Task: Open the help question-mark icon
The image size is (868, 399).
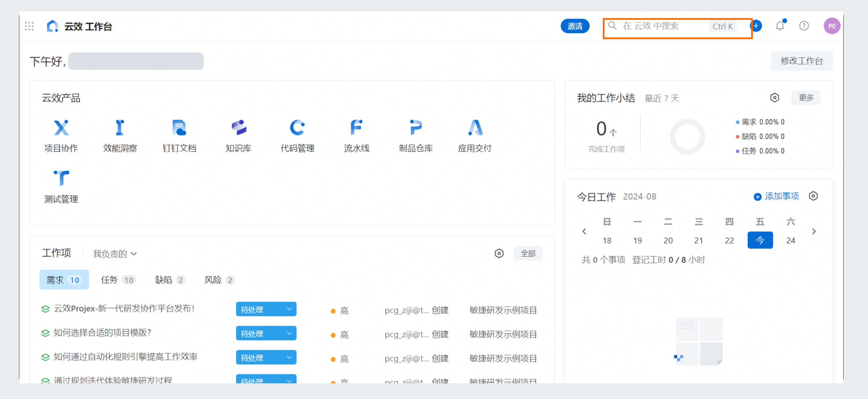Action: (x=804, y=26)
